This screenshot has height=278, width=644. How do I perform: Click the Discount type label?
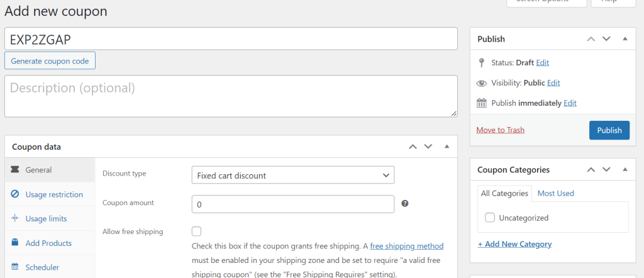(124, 174)
